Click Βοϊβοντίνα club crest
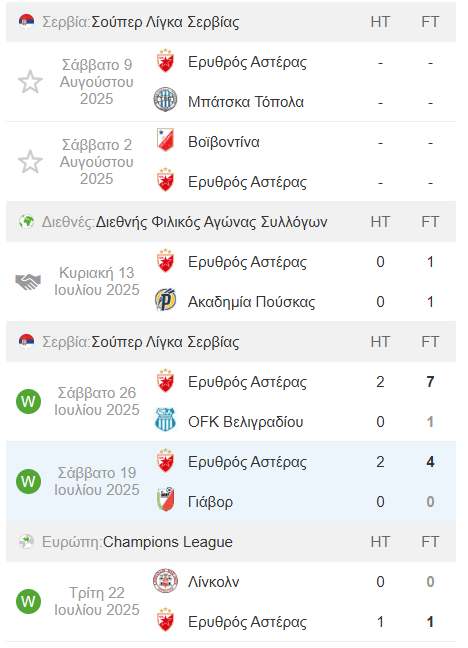The height and width of the screenshot is (648, 468). 165,140
